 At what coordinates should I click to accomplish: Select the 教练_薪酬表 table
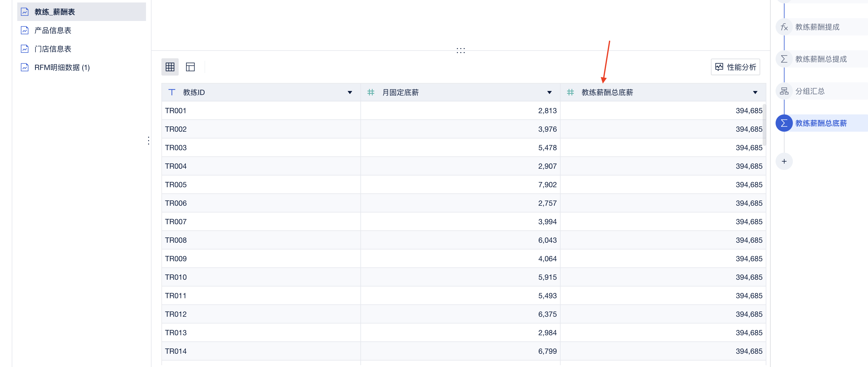[x=55, y=12]
